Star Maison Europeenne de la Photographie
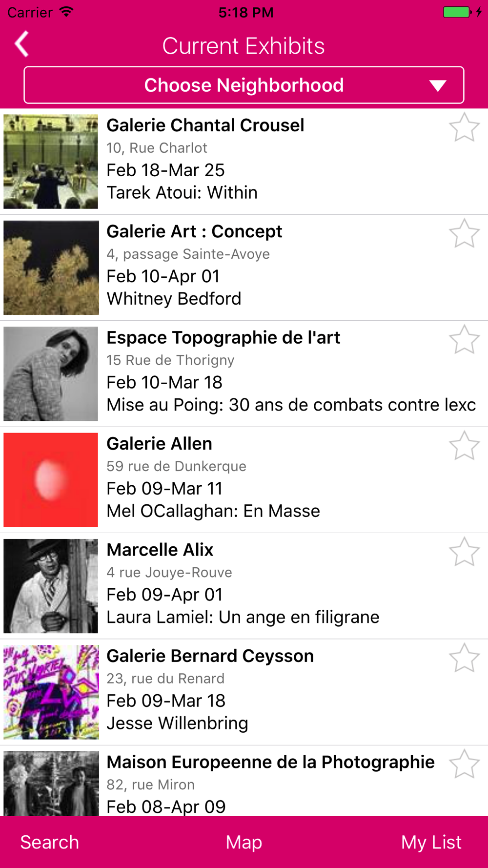 tap(464, 764)
